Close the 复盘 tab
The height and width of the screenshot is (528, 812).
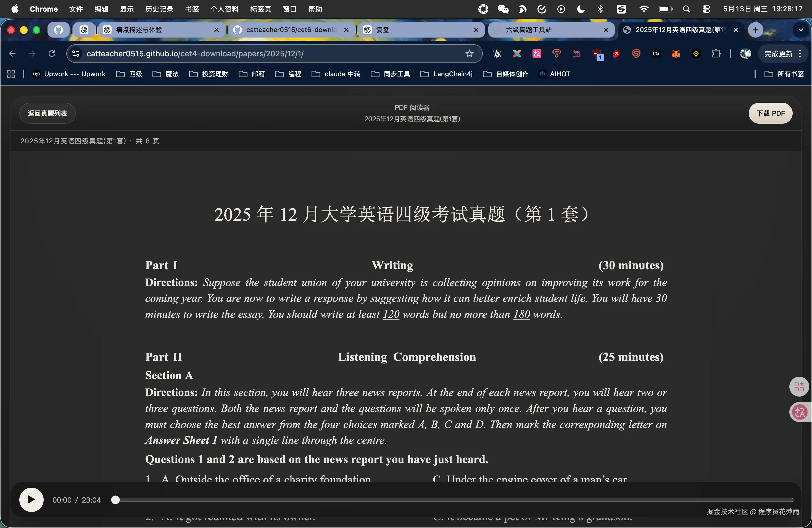tap(476, 30)
